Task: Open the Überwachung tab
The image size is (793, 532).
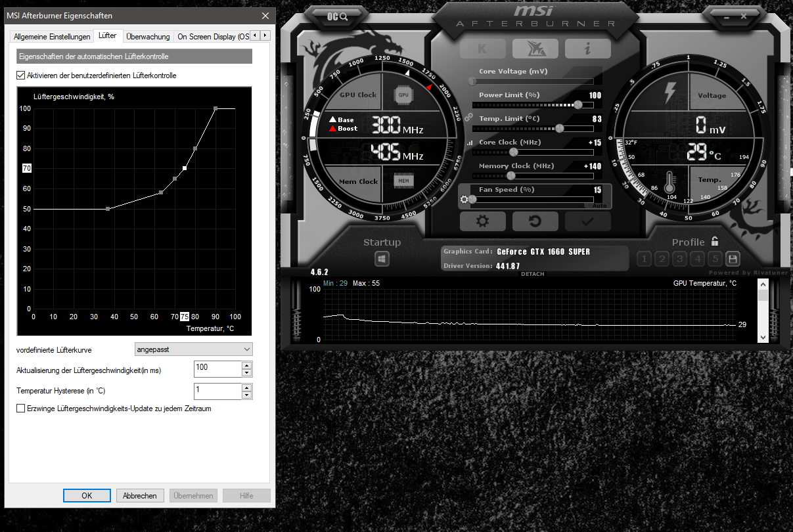Action: (x=148, y=37)
